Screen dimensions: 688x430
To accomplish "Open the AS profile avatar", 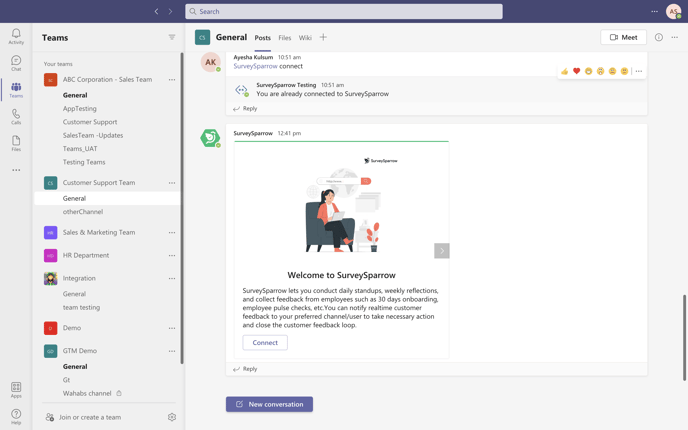I will coord(673,11).
